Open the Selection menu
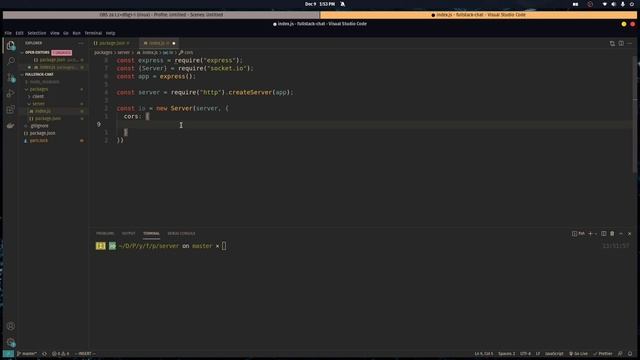Image resolution: width=640 pixels, height=360 pixels. pyautogui.click(x=37, y=33)
